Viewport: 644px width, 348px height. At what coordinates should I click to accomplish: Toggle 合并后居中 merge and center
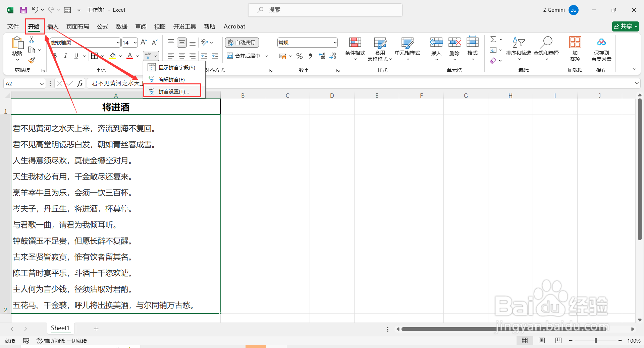(x=244, y=56)
